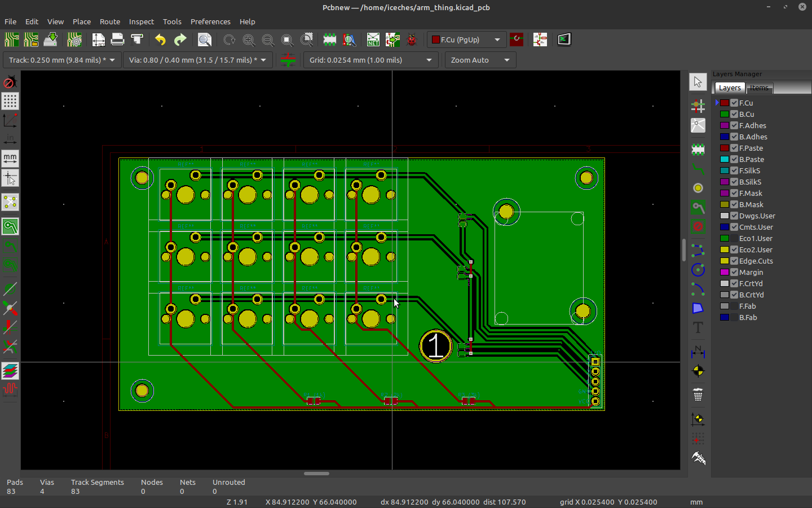Switch units to millimeters
The width and height of the screenshot is (812, 508).
(10, 159)
